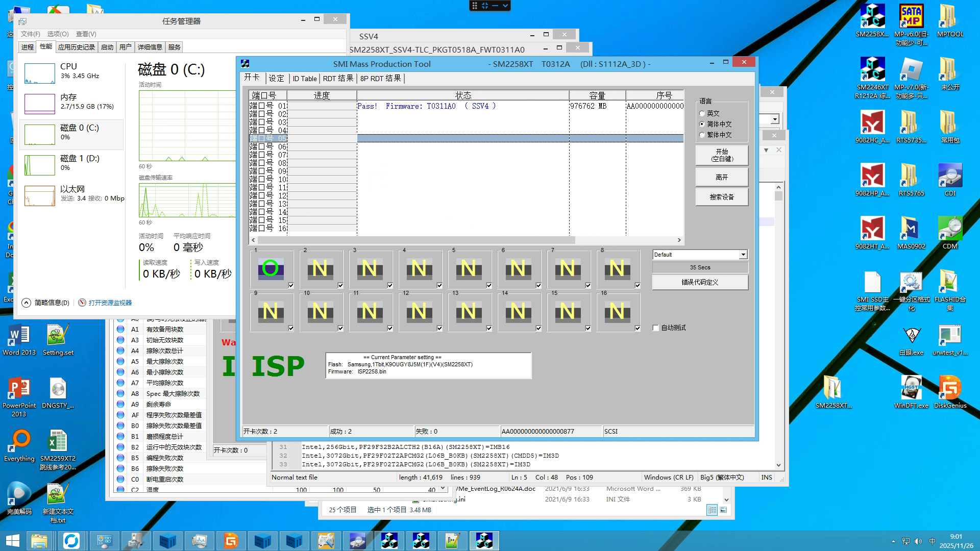Select English language radio button
This screenshot has height=551, width=980.
(x=702, y=114)
